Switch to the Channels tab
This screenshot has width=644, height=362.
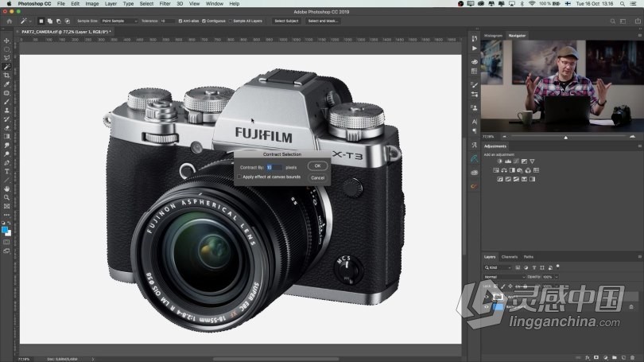click(510, 257)
